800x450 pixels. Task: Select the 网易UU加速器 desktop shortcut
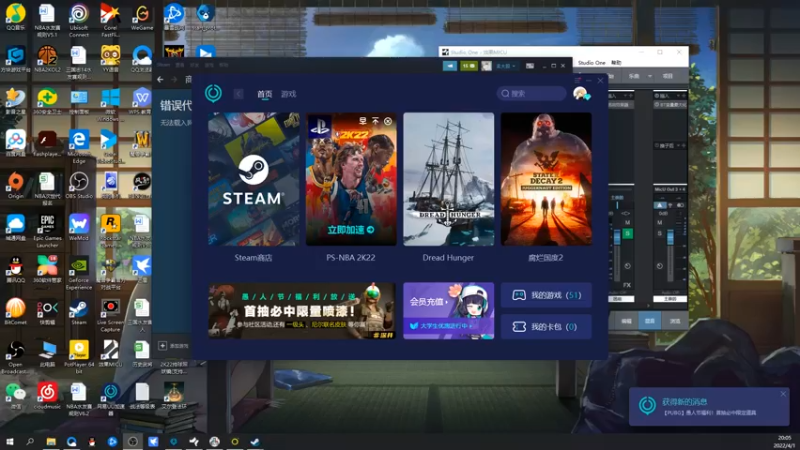[x=110, y=399]
